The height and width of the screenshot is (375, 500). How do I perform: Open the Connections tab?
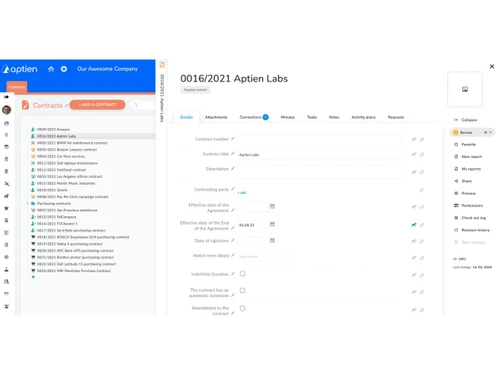pyautogui.click(x=254, y=117)
